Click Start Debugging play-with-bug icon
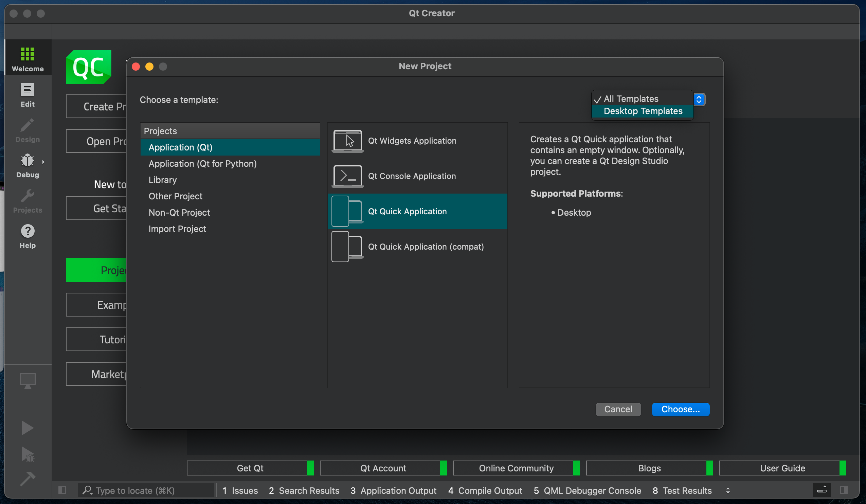The height and width of the screenshot is (504, 866). tap(28, 454)
